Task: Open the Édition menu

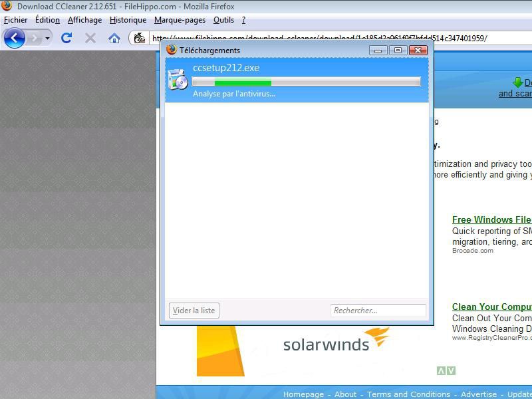Action: (x=47, y=20)
